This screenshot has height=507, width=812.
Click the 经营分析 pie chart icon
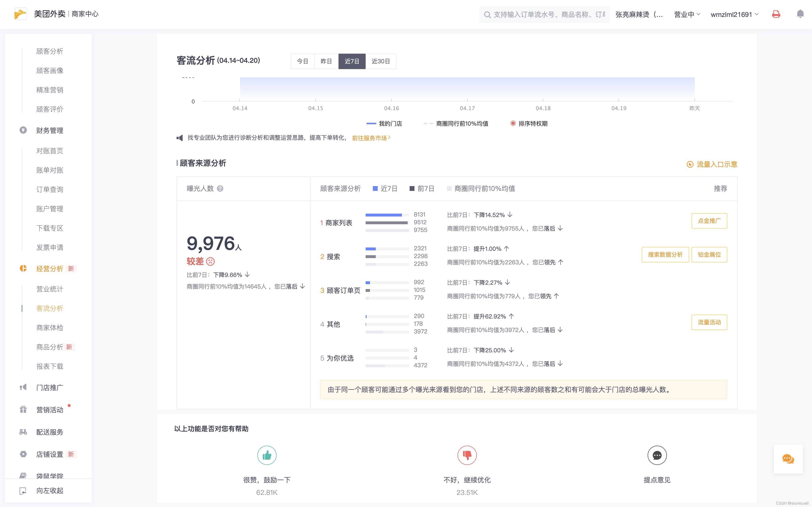(x=23, y=268)
